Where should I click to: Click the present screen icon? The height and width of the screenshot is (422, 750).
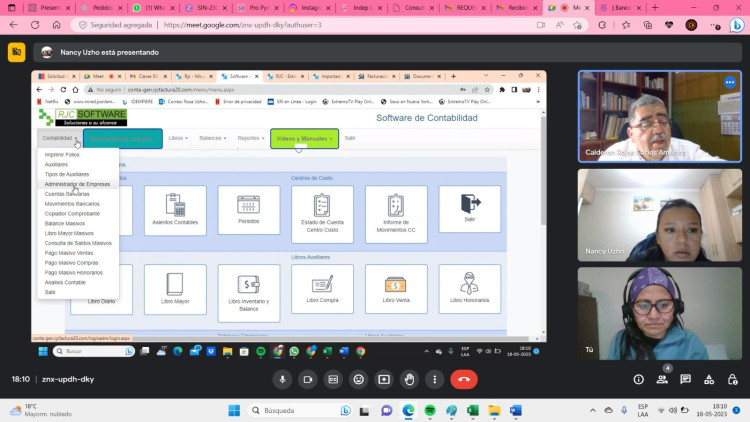pos(384,379)
